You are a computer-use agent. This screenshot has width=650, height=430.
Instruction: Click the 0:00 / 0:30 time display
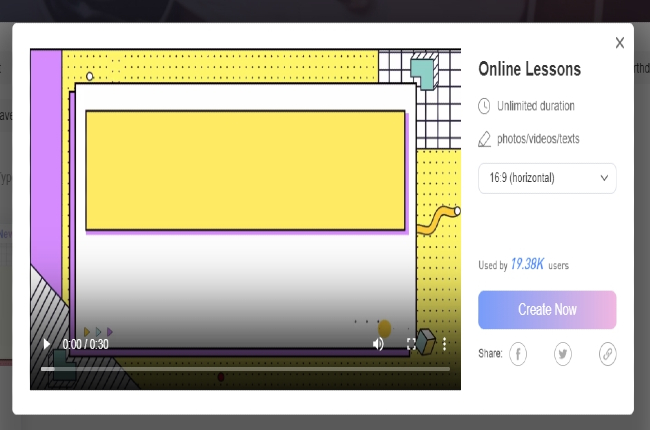click(85, 344)
